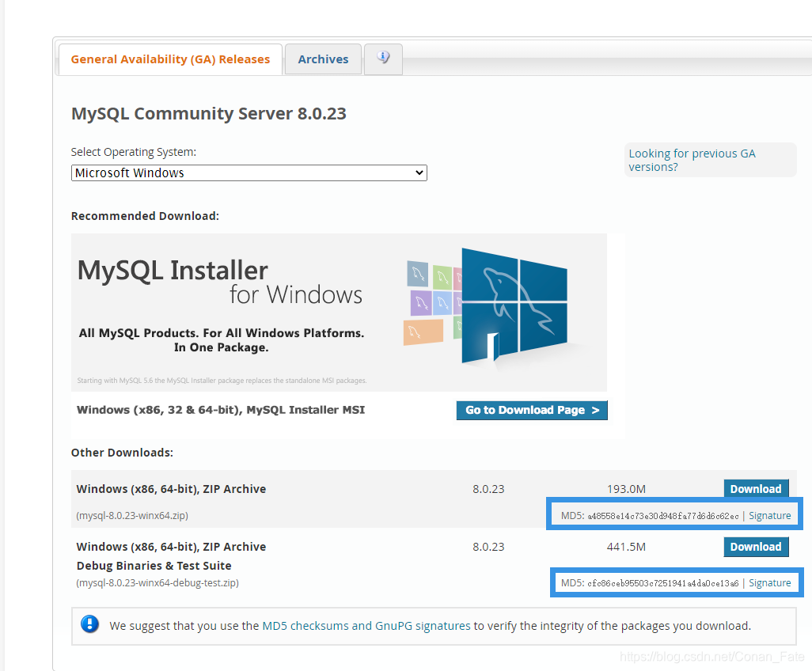Download the Debug Binaries & Test Suite zip
The image size is (812, 671).
[756, 547]
